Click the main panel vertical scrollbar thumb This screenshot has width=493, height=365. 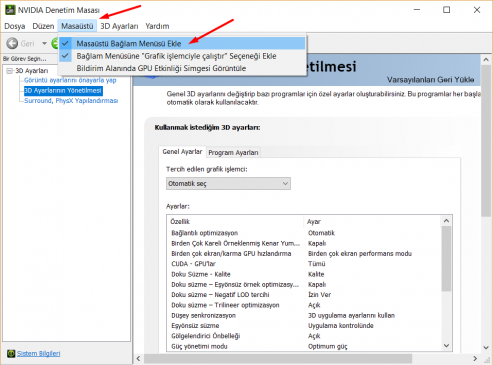tap(486, 141)
